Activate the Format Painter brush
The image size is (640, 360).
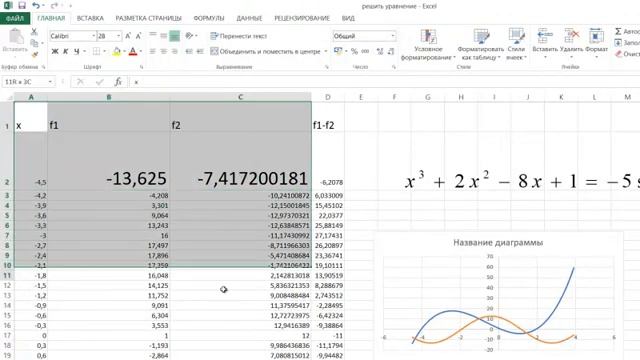34,54
